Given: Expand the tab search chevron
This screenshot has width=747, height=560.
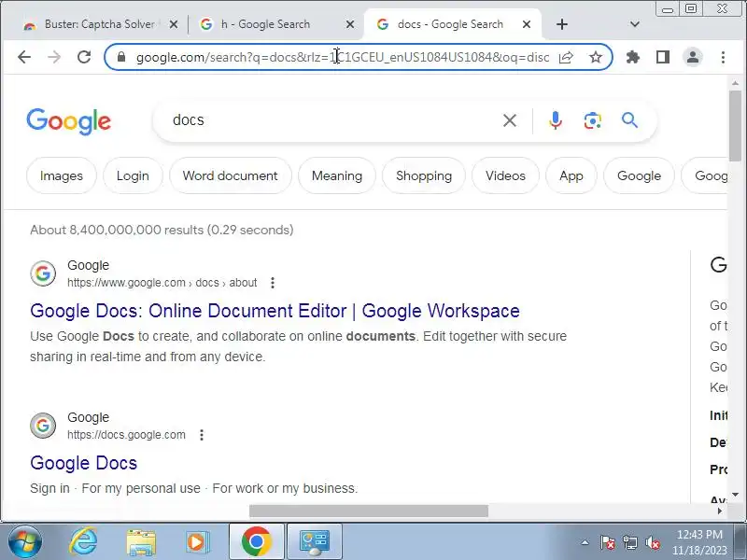Looking at the screenshot, I should (635, 24).
